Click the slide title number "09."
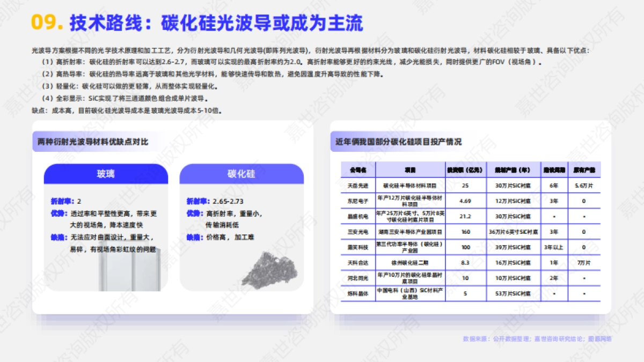This screenshot has width=644, height=362. 47,21
